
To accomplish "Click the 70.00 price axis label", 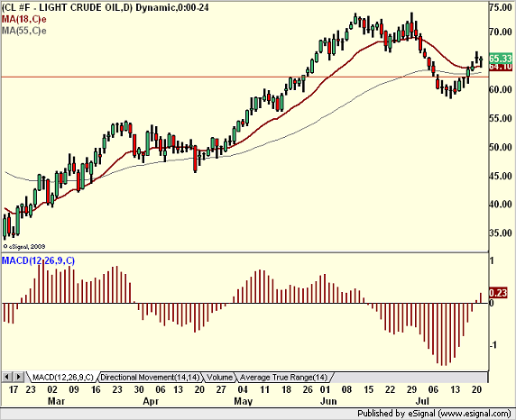I will click(500, 32).
